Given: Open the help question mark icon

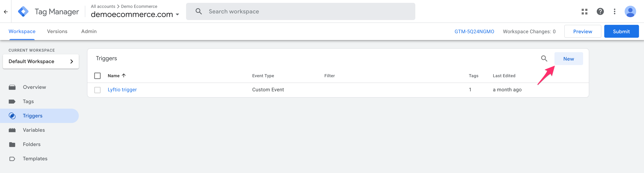Looking at the screenshot, I should pyautogui.click(x=600, y=12).
